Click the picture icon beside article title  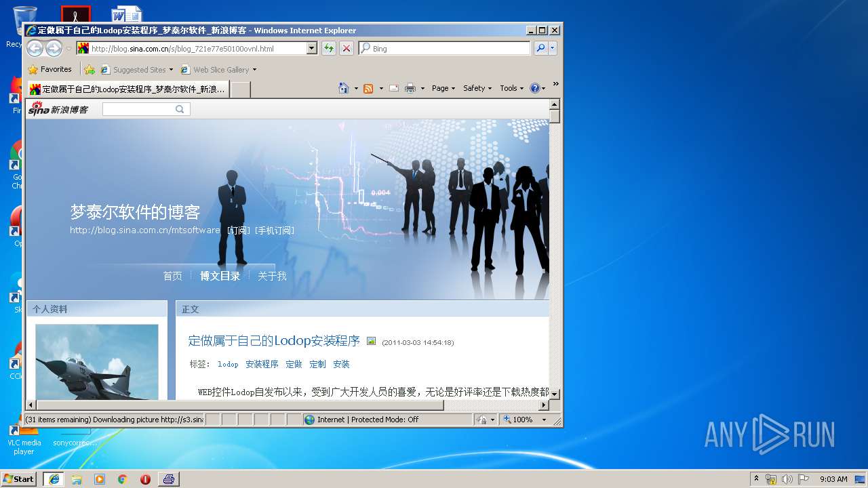pos(371,341)
